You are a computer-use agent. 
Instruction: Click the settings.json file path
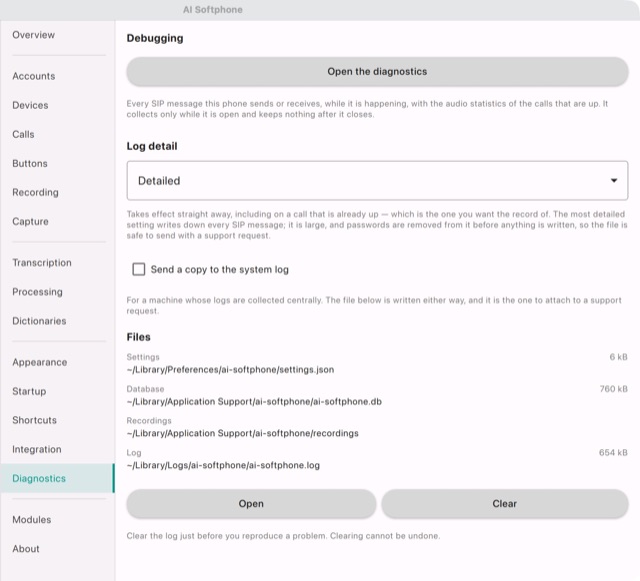pos(230,370)
